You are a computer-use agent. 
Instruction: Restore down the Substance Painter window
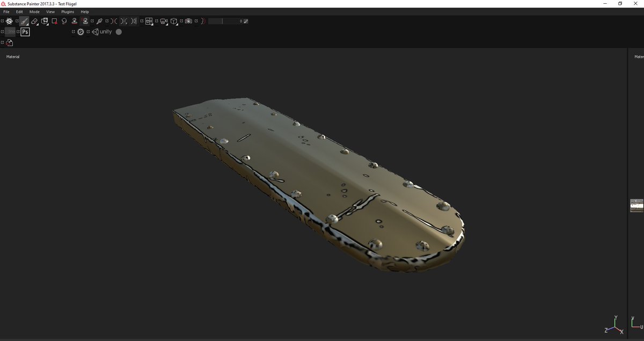point(620,4)
